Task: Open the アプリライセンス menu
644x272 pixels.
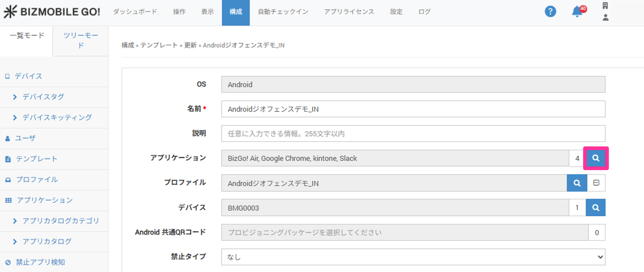Action: pos(349,12)
